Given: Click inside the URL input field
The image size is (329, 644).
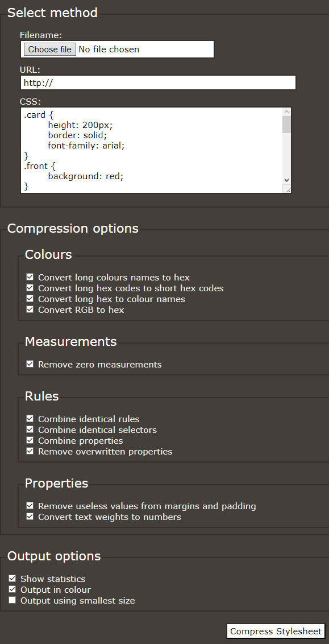Looking at the screenshot, I should pyautogui.click(x=157, y=82).
